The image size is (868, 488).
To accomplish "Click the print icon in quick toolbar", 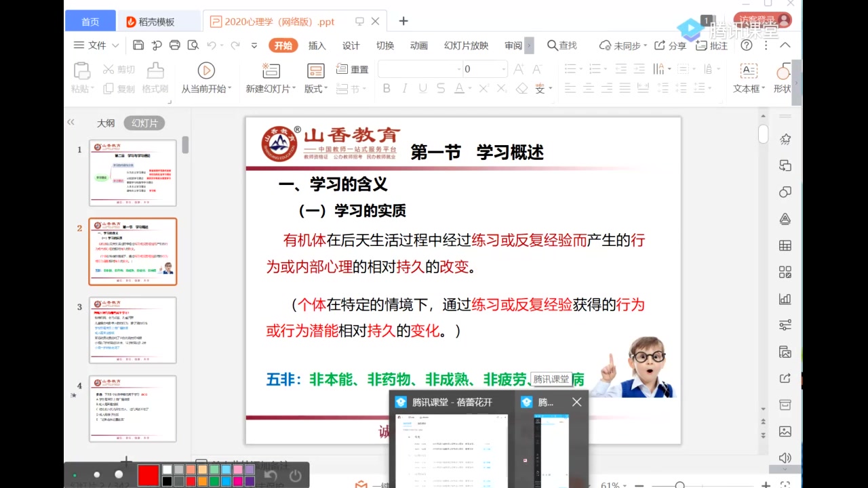I will 174,45.
